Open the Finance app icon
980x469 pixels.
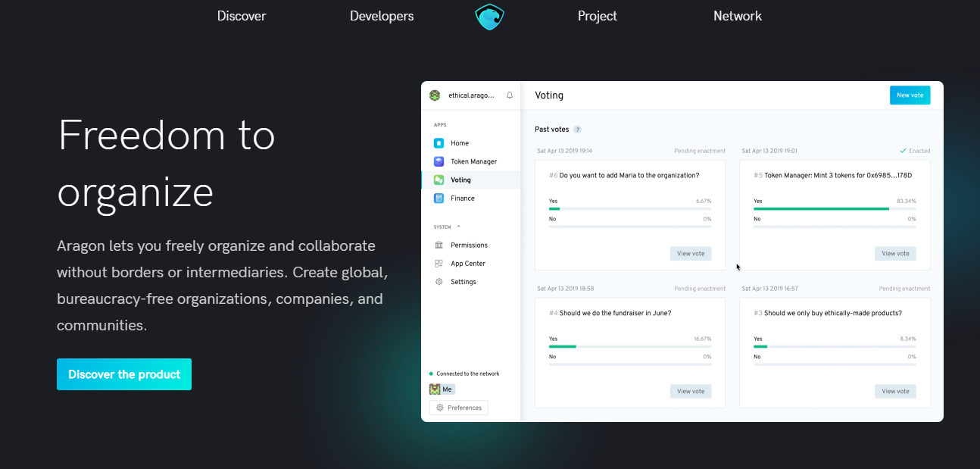(x=439, y=199)
